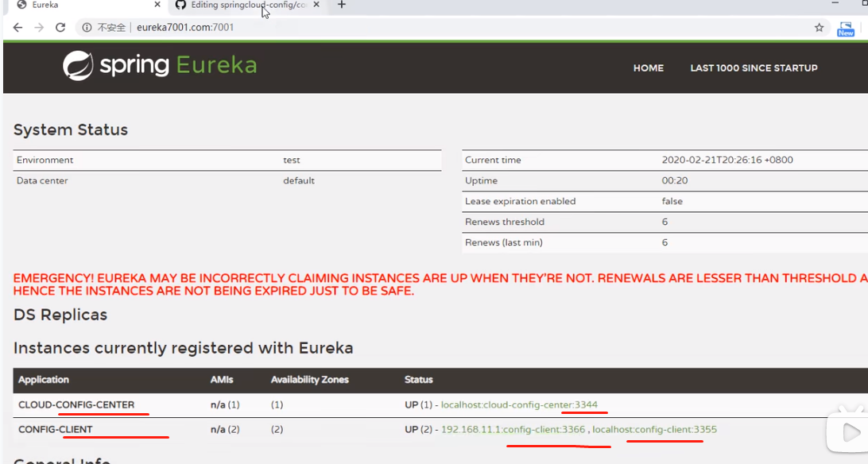
Task: Select CLOUD-CONFIG-CENTER application name
Action: point(76,405)
